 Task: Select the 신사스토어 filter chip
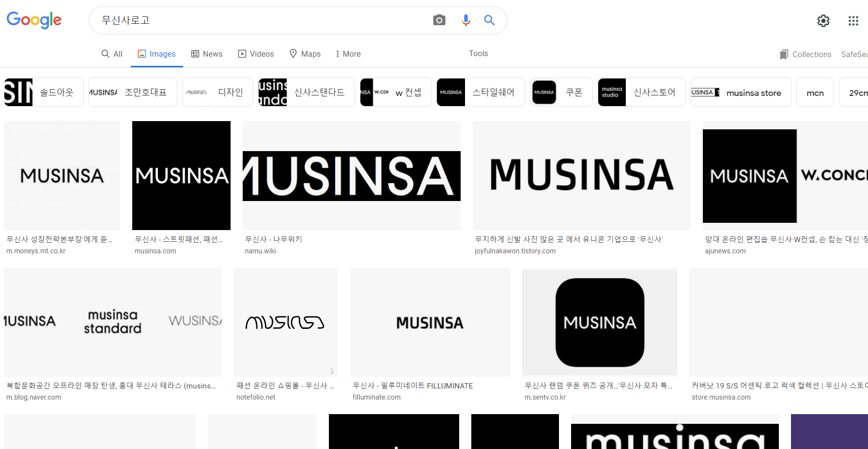(x=642, y=92)
